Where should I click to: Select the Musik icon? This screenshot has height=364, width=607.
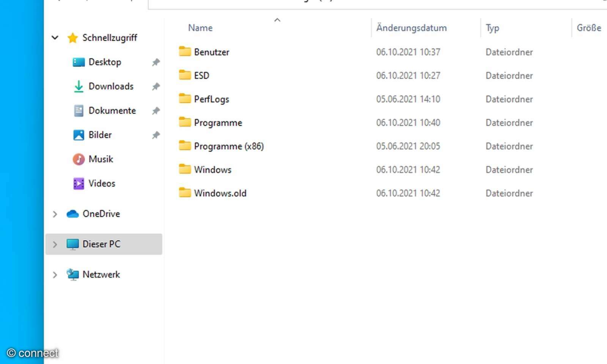click(78, 159)
